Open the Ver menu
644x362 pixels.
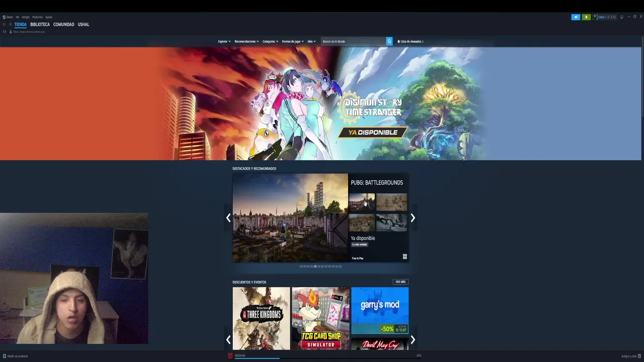(17, 17)
